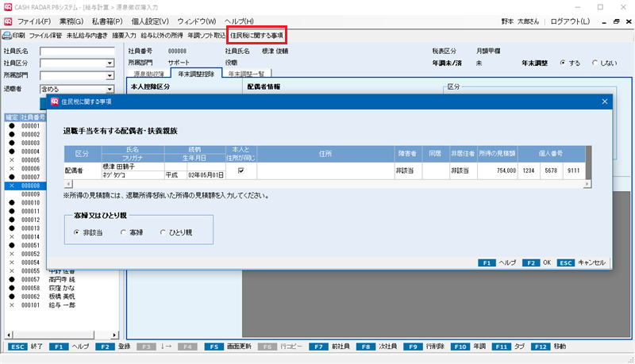Click the 生年月日 cell 02年05月01日

coord(206,175)
